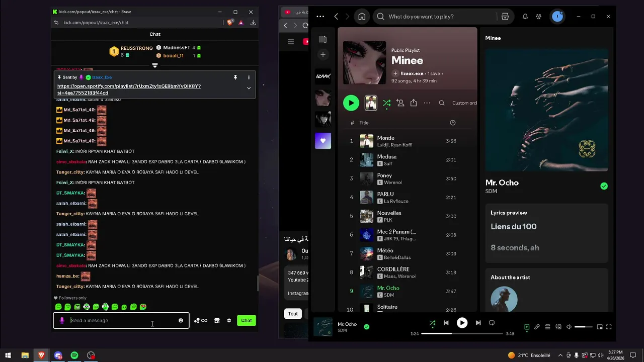Image resolution: width=644 pixels, height=362 pixels.
Task: Open pinned Spotify playlist link in chat
Action: pos(129,89)
